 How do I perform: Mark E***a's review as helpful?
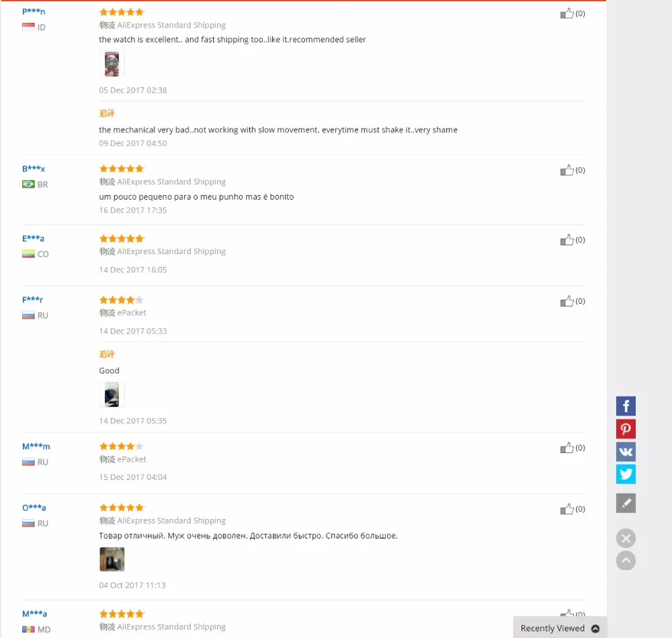(567, 240)
